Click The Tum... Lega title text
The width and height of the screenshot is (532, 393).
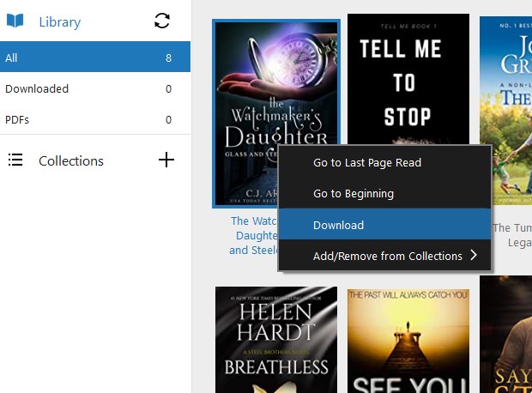click(512, 235)
